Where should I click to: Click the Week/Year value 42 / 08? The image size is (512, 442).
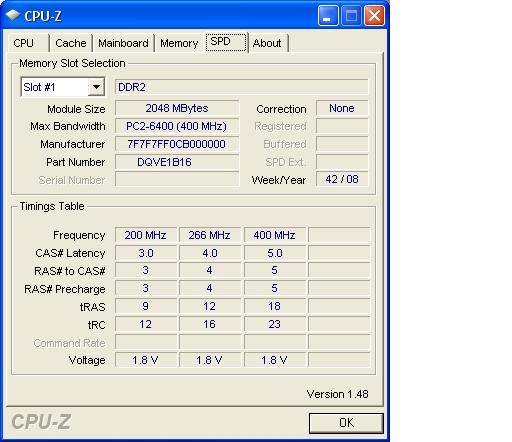342,179
